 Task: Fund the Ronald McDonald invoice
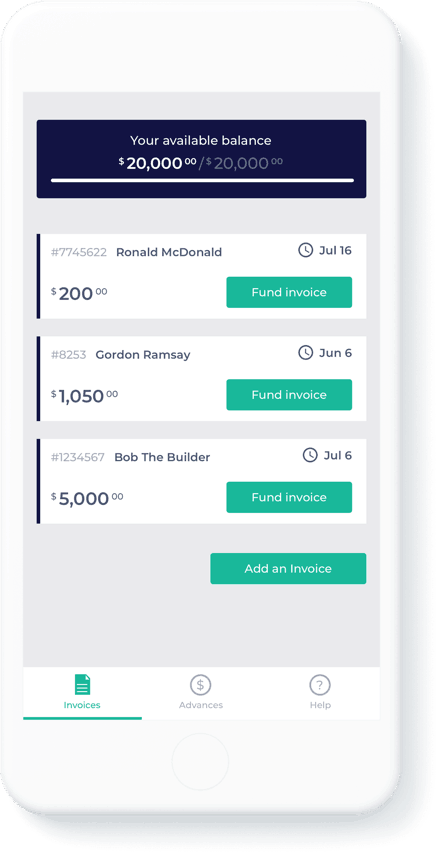289,292
